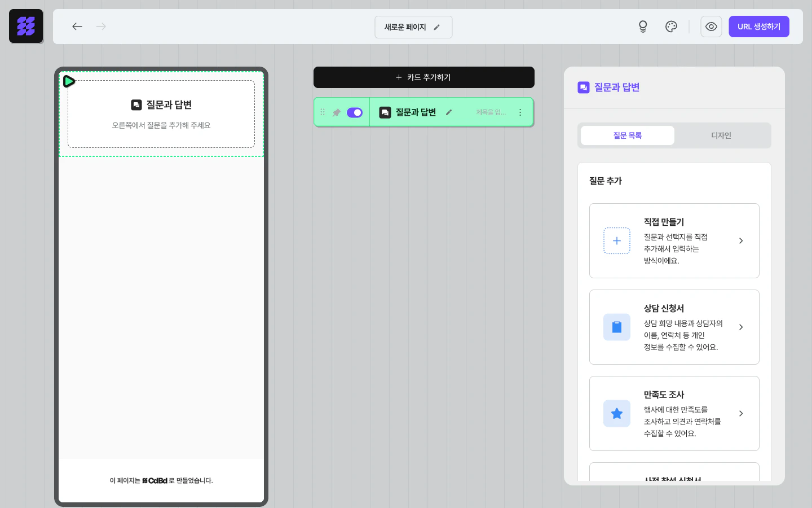This screenshot has width=812, height=508.
Task: Select the 직접 만들기 title text
Action: tap(664, 222)
